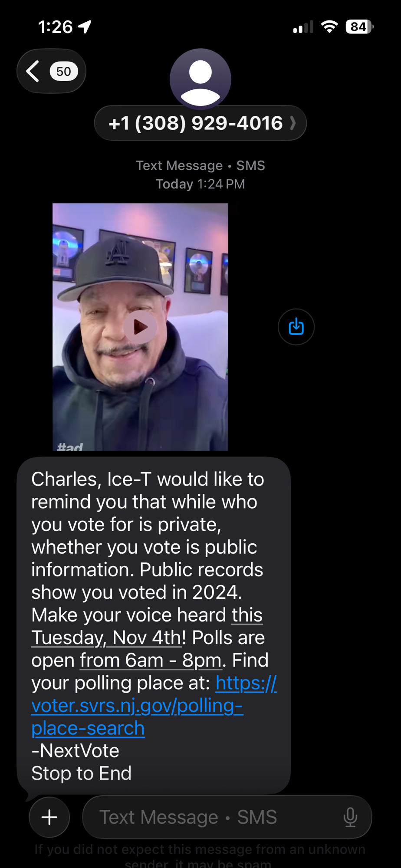The height and width of the screenshot is (868, 401).
Task: Open the contact avatar silhouette
Action: 200,79
